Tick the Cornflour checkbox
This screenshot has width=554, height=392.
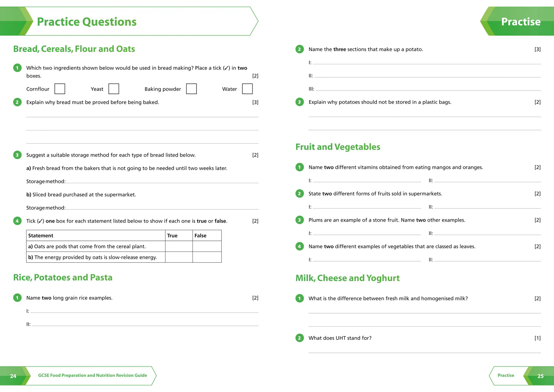point(60,89)
